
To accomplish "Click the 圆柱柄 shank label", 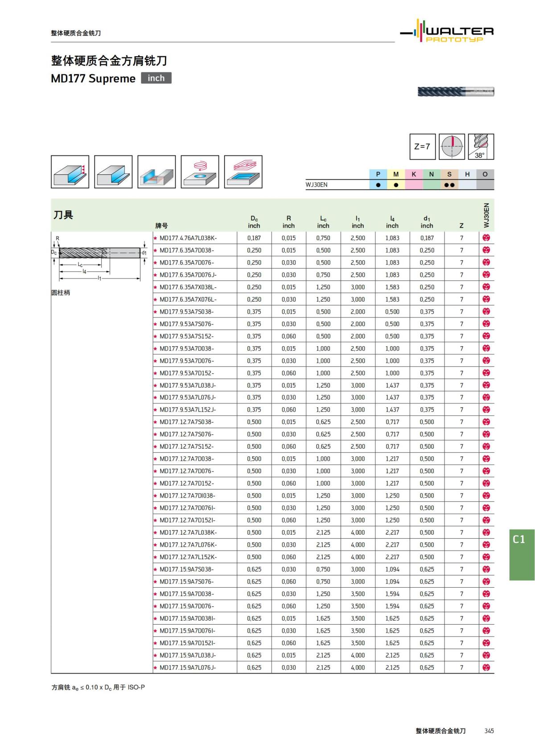I will tap(61, 293).
